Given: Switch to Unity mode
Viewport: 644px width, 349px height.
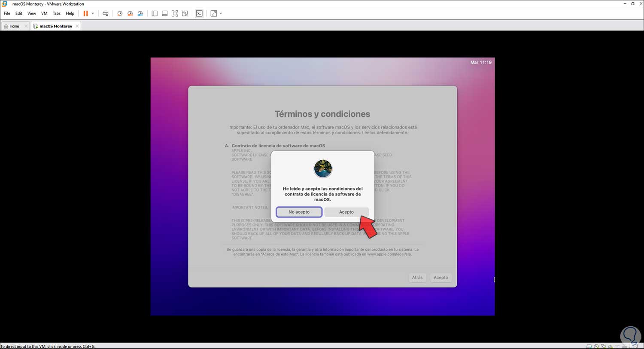Looking at the screenshot, I should (x=185, y=13).
